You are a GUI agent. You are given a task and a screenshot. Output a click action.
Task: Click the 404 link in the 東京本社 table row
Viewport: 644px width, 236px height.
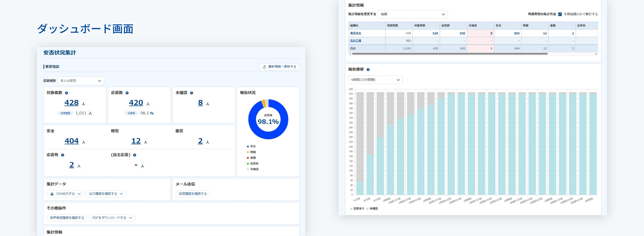click(517, 33)
